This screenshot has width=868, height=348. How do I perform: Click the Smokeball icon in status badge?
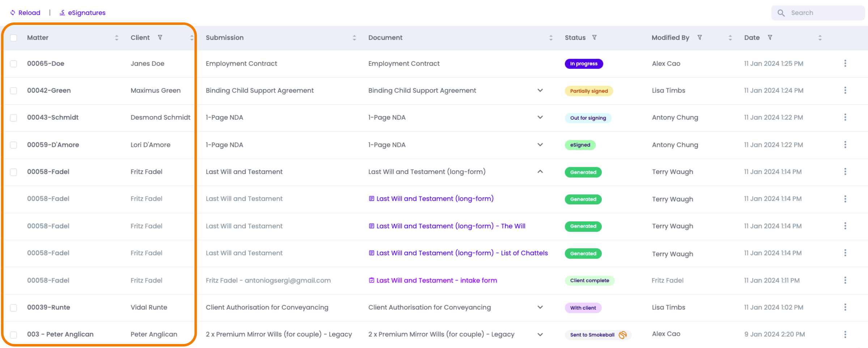click(622, 335)
